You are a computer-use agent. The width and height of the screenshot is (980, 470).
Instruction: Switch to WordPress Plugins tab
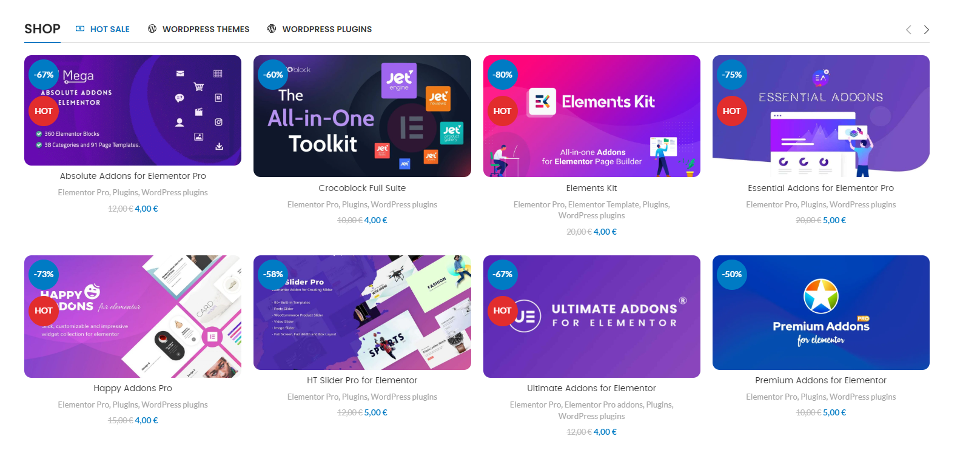point(320,29)
